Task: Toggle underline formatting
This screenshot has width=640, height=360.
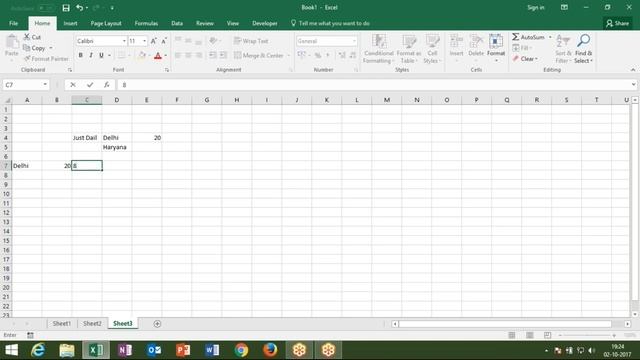Action: pyautogui.click(x=101, y=55)
